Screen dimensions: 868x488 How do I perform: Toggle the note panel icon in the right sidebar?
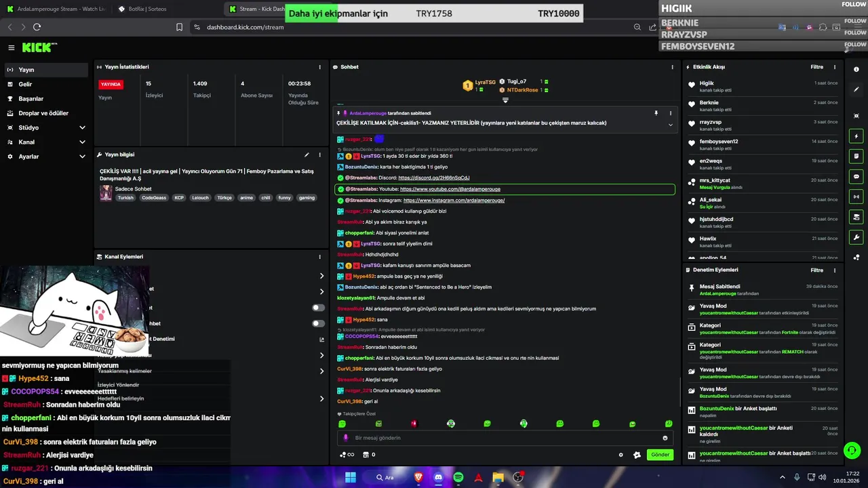856,156
